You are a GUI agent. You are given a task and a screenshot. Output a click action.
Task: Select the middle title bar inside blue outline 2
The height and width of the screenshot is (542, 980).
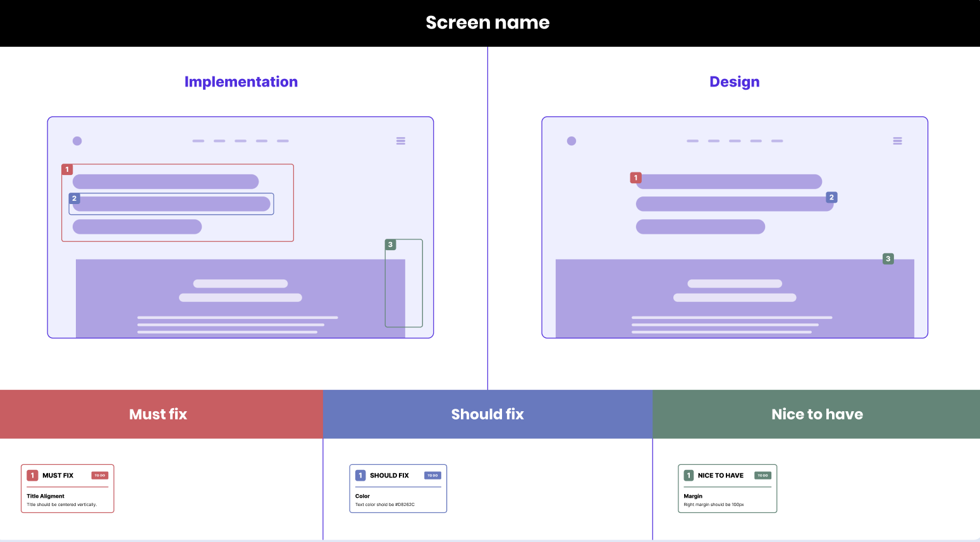point(171,204)
